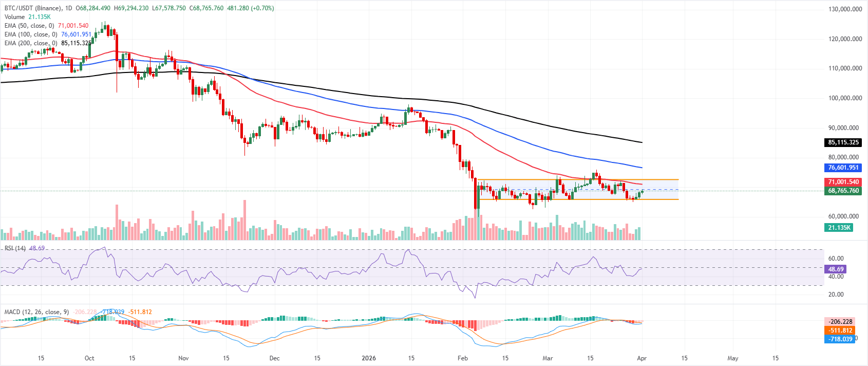
Task: Click the blue -718.039 MACD value tag
Action: pyautogui.click(x=840, y=339)
